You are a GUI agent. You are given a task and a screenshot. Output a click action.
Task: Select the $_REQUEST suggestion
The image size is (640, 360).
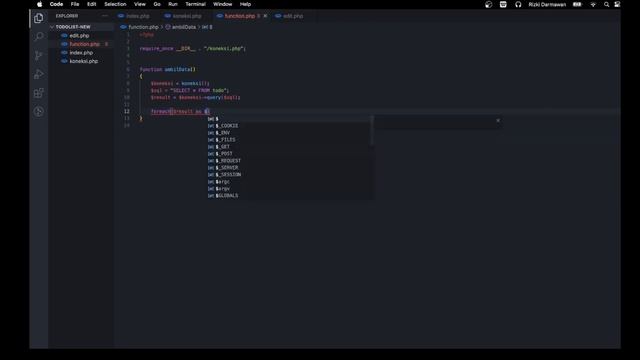[289, 160]
